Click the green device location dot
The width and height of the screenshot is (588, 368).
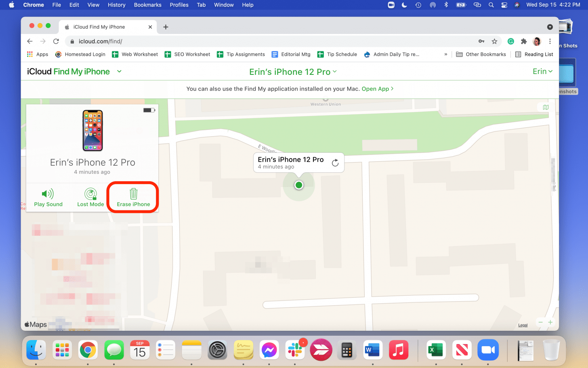(x=299, y=185)
